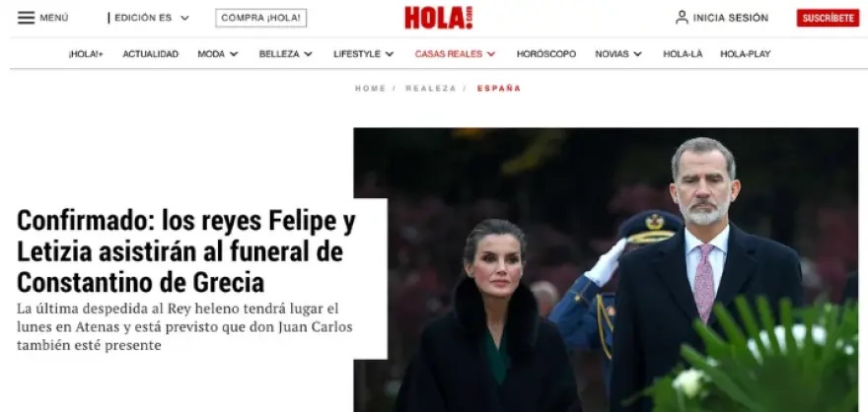Click the user profile icon
This screenshot has height=412, width=868.
(x=682, y=18)
